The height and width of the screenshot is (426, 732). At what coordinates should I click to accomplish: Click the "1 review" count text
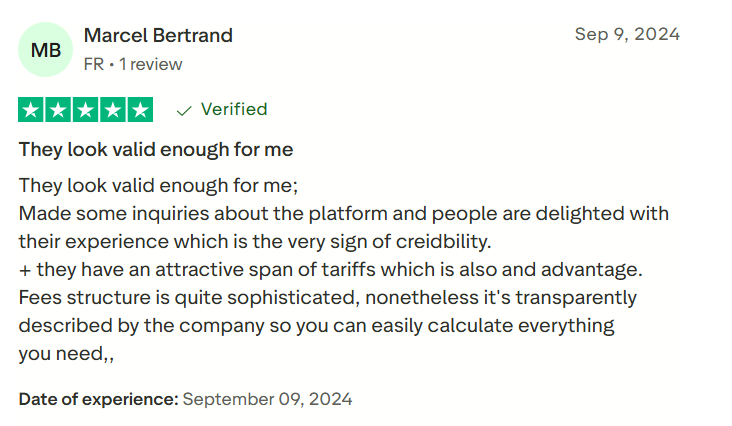point(151,64)
